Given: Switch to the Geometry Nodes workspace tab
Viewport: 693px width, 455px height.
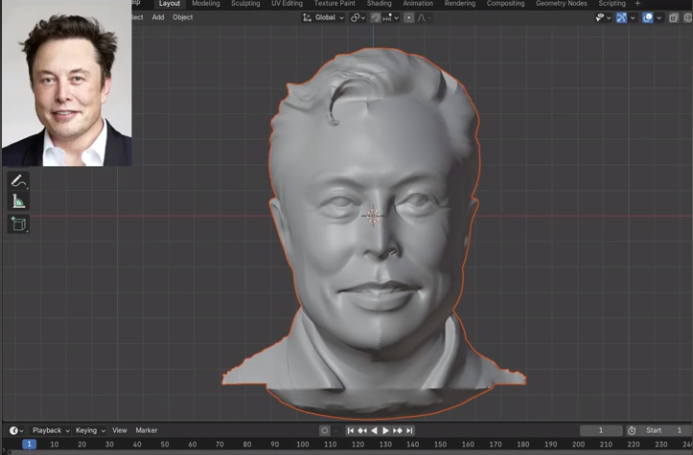Looking at the screenshot, I should click(561, 4).
